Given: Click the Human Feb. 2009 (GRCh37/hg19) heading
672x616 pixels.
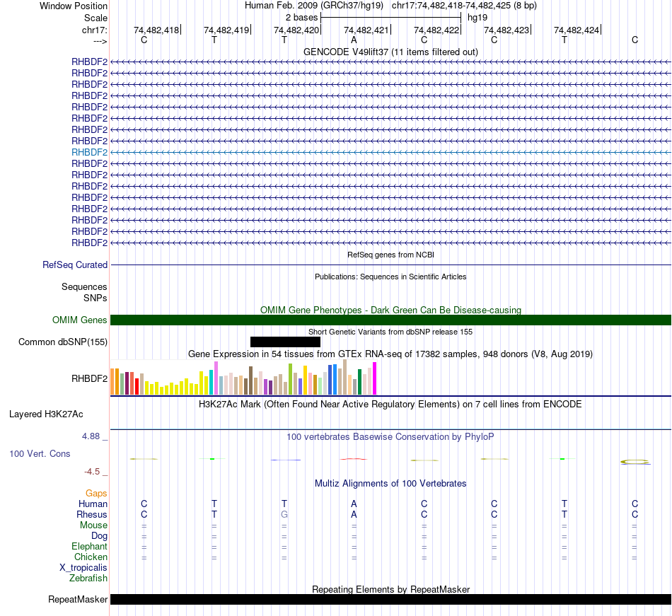Looking at the screenshot, I should pyautogui.click(x=313, y=6).
